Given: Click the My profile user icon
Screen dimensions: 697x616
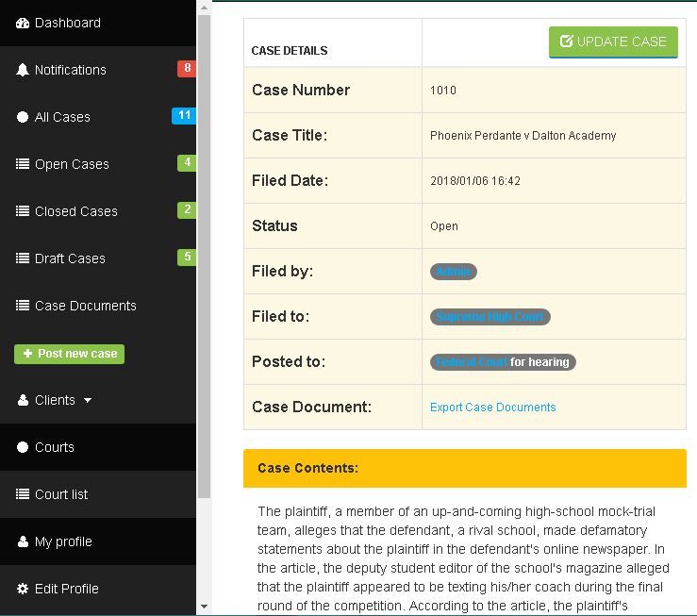Looking at the screenshot, I should tap(23, 541).
